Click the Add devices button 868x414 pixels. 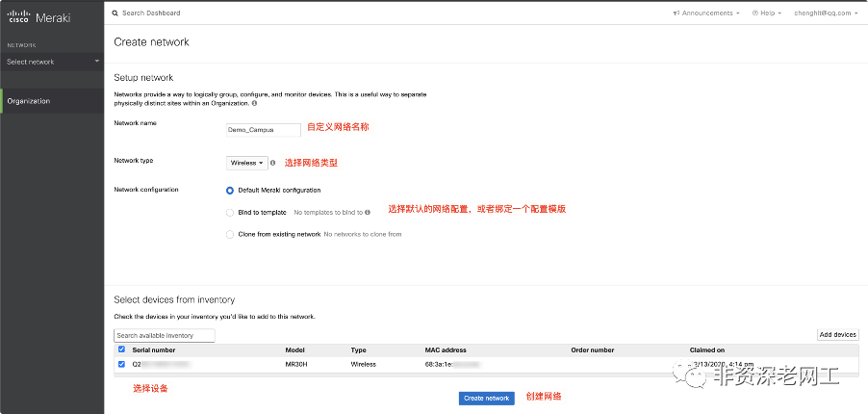tap(838, 335)
